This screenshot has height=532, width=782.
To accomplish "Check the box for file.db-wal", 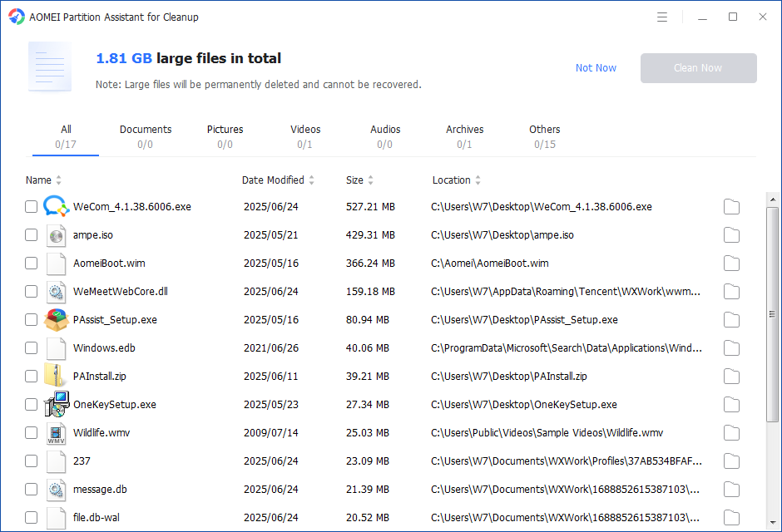I will pyautogui.click(x=31, y=518).
